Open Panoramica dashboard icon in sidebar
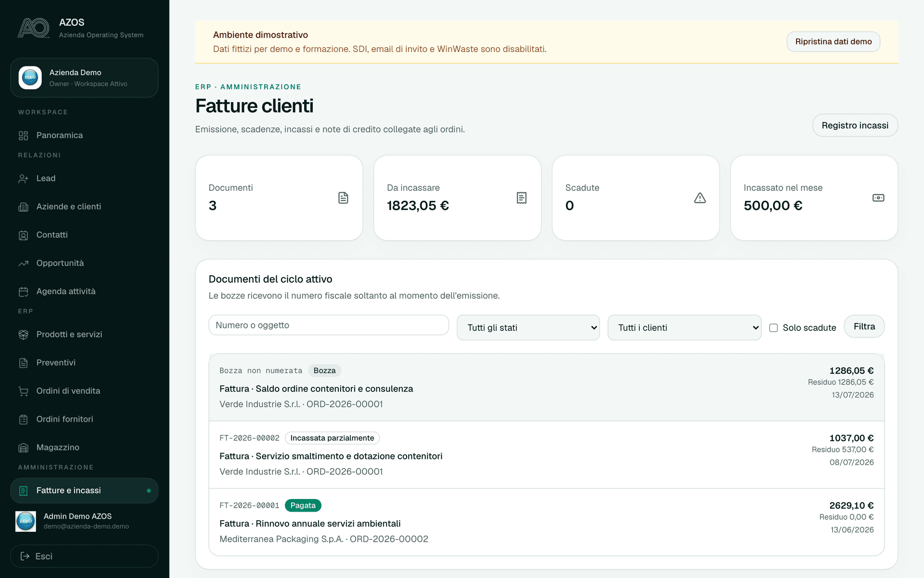The height and width of the screenshot is (578, 924). (23, 135)
